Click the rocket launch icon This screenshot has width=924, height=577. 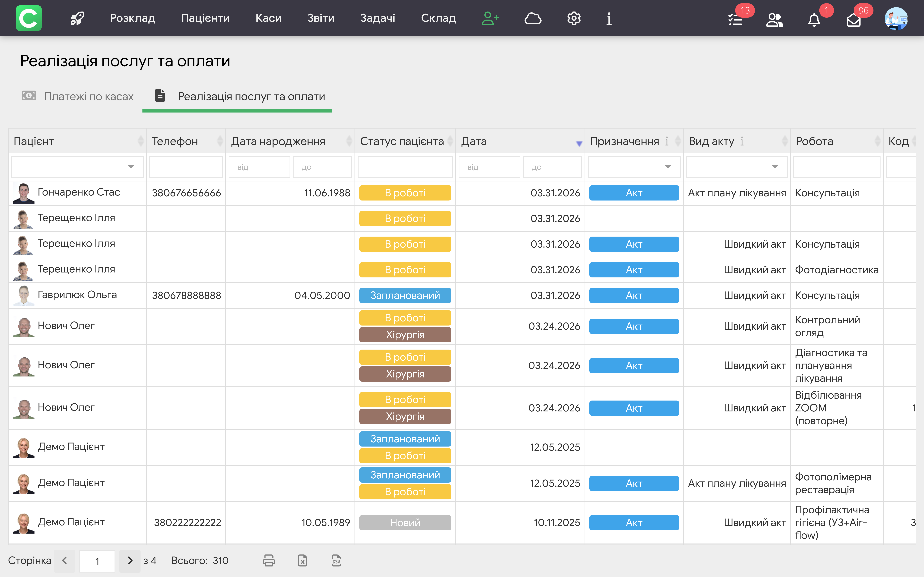pyautogui.click(x=77, y=18)
